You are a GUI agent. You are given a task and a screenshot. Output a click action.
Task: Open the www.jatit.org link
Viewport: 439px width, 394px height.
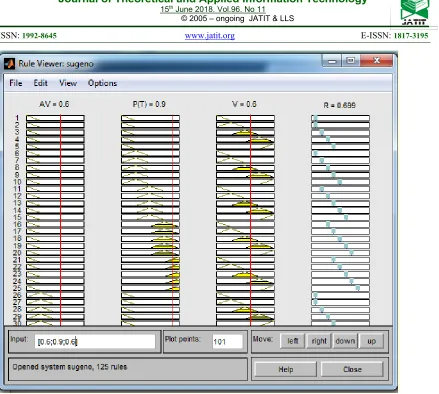click(x=210, y=35)
